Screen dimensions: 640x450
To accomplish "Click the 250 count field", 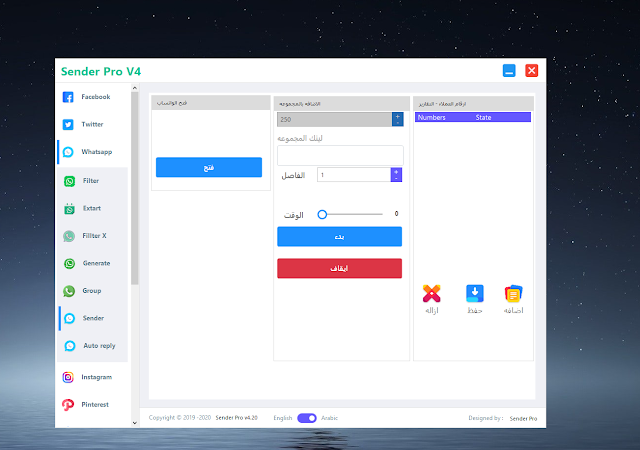I will (x=335, y=120).
